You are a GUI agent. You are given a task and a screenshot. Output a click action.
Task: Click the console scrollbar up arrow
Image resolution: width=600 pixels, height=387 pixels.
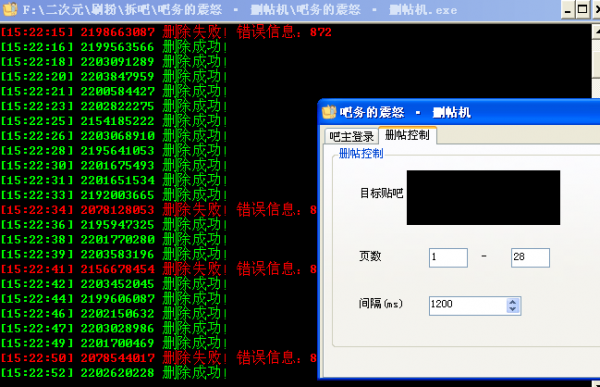(x=596, y=32)
